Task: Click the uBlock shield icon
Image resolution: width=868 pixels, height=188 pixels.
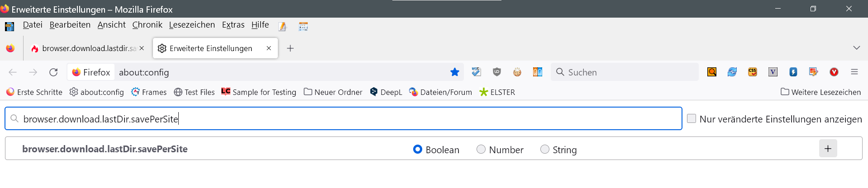Action: coord(497,72)
